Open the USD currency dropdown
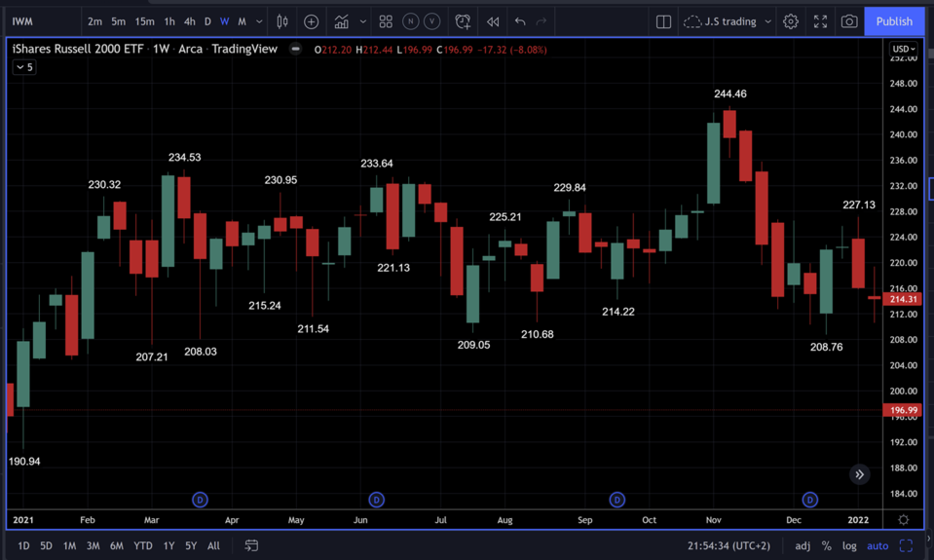The image size is (934, 560). 903,49
